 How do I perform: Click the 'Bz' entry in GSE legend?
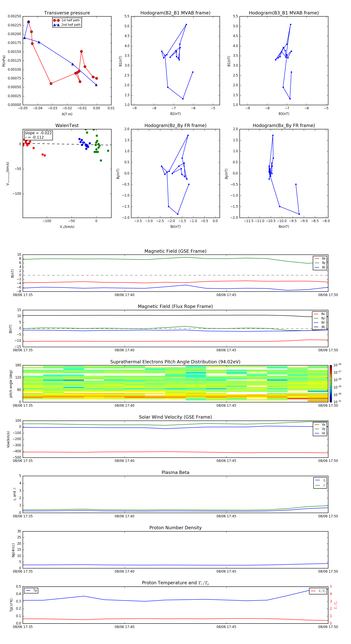(320, 267)
